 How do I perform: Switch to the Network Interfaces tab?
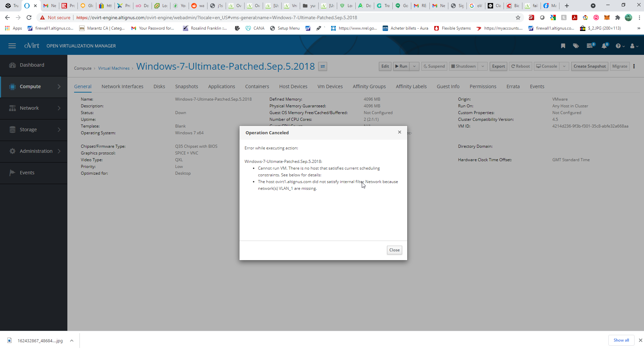click(x=122, y=86)
